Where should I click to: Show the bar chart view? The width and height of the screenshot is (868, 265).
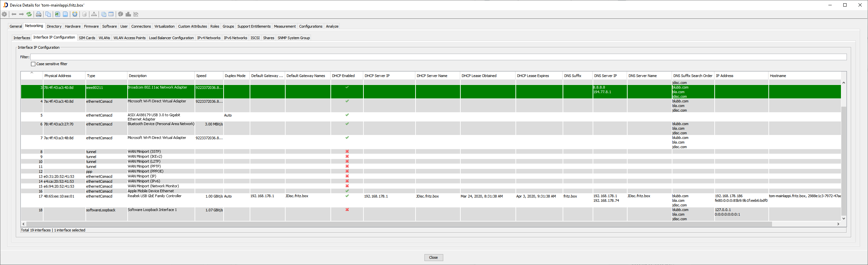click(128, 14)
